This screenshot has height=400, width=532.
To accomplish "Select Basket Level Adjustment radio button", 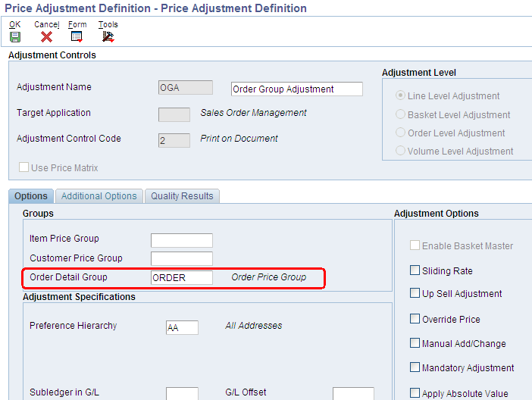I will tap(400, 114).
